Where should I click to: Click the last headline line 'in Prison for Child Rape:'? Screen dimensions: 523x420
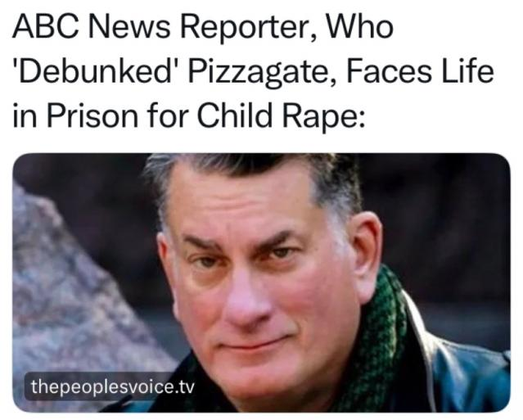pyautogui.click(x=189, y=117)
